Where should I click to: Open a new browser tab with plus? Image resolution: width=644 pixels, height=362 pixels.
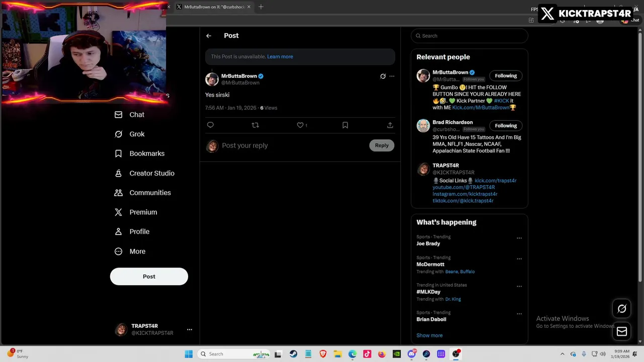click(261, 7)
